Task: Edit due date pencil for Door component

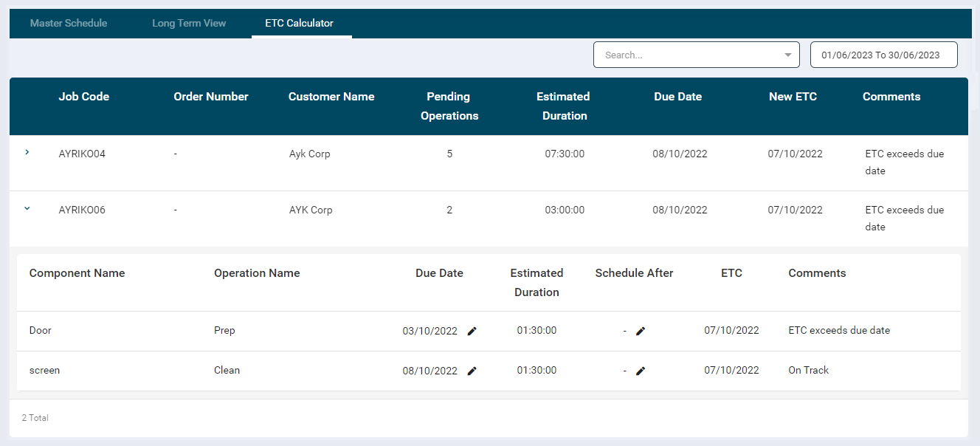Action: click(x=472, y=331)
